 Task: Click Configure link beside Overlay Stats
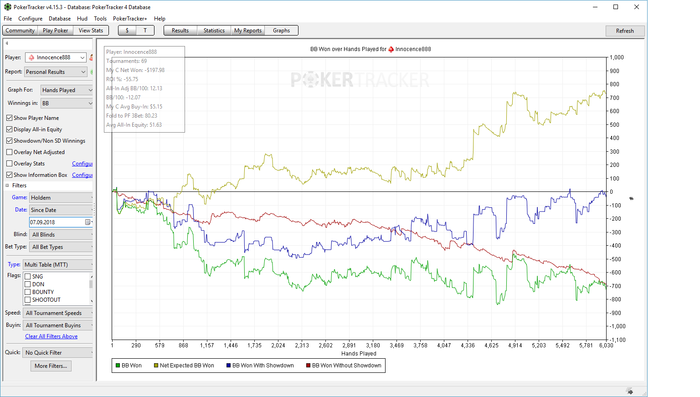click(x=82, y=163)
